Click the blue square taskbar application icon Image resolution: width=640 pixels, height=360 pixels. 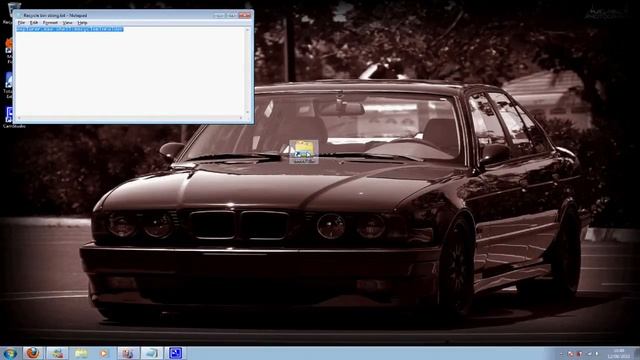tap(176, 353)
